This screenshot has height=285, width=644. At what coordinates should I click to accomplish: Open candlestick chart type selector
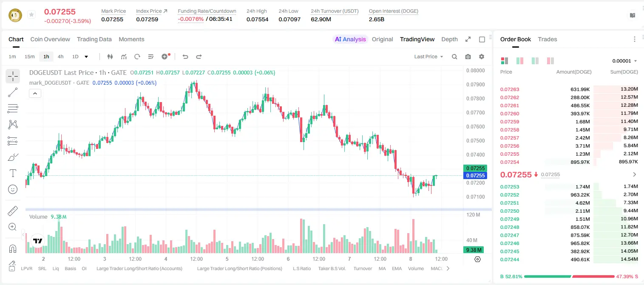tap(111, 57)
